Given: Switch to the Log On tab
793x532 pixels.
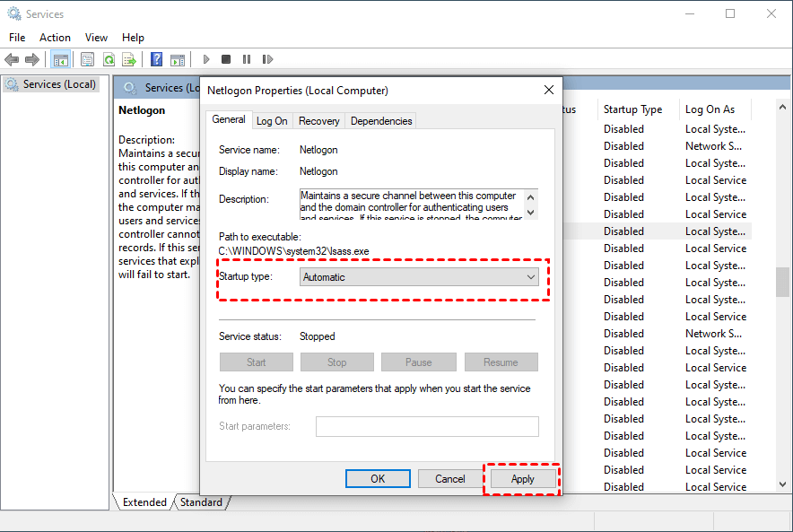Looking at the screenshot, I should 272,121.
